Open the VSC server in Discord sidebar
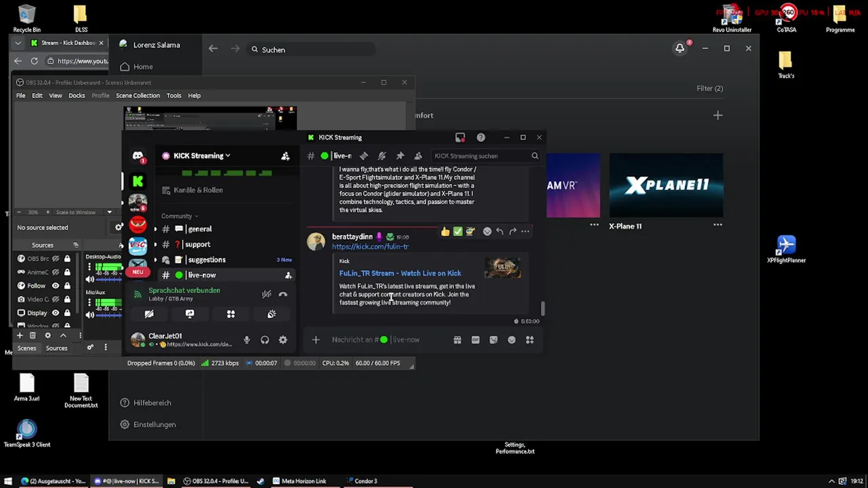 click(x=138, y=245)
